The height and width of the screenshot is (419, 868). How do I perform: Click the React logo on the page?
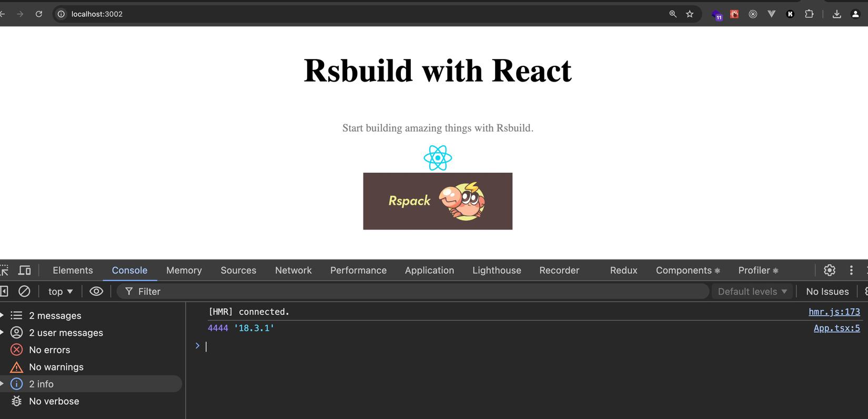(438, 158)
